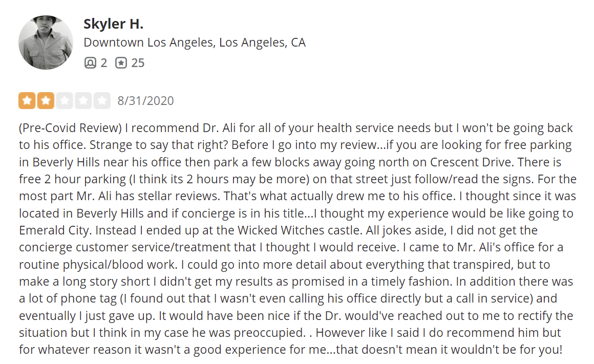Select the Downtown Los Angeles location text
Screen dimensions: 594x364
point(195,42)
